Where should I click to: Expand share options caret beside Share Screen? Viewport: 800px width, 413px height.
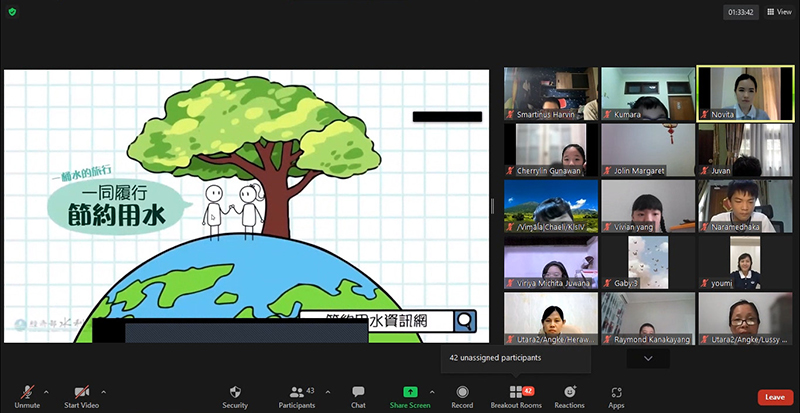tap(432, 391)
